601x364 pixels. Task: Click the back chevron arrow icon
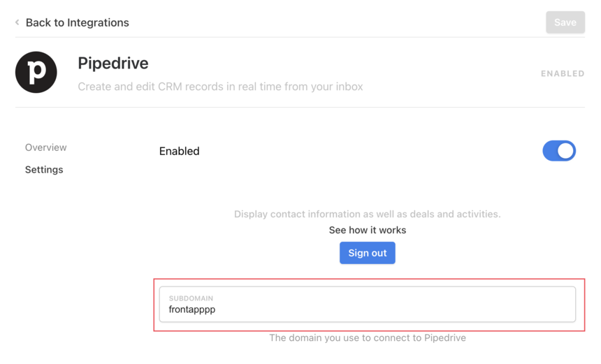(x=17, y=22)
